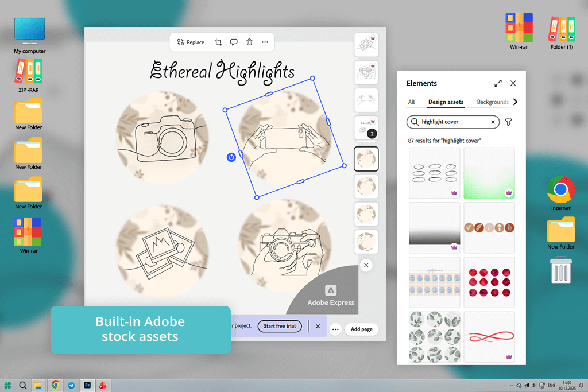Select the blue circles highlight asset
Screen dimensions: 588x392
434,282
